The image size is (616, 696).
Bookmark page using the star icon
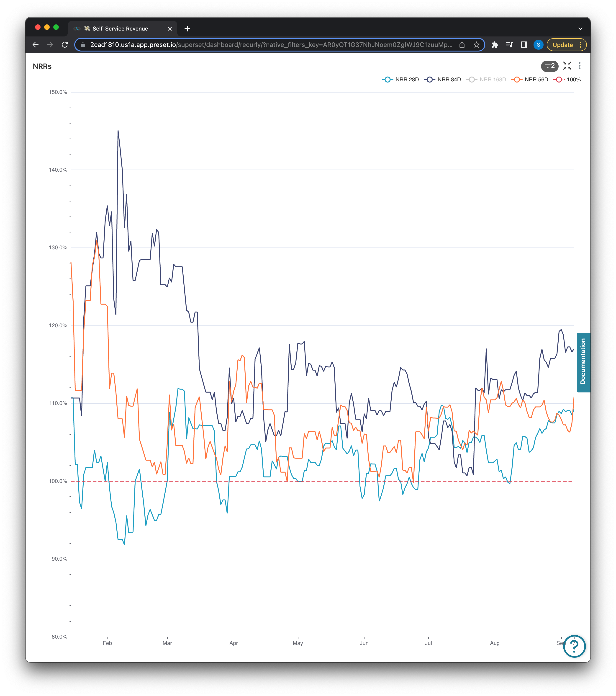476,45
